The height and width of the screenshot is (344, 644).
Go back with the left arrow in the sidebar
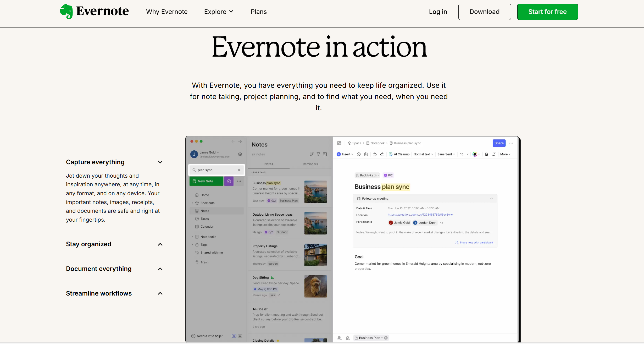233,141
